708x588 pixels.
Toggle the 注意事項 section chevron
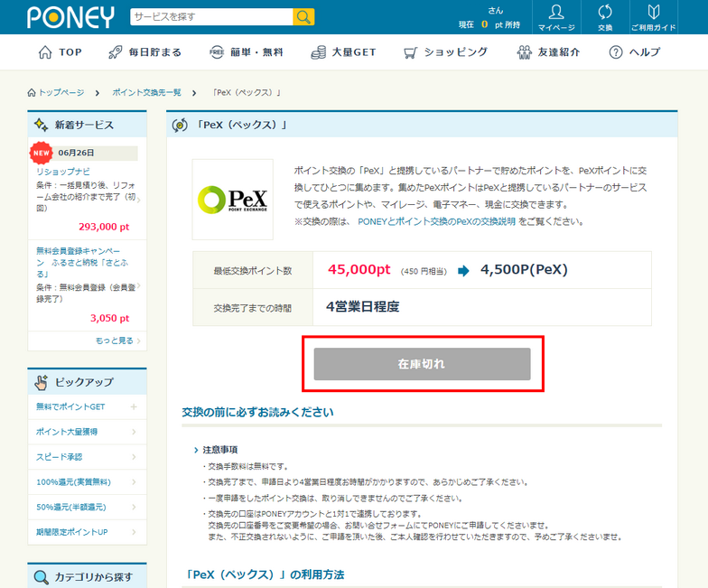(x=196, y=450)
